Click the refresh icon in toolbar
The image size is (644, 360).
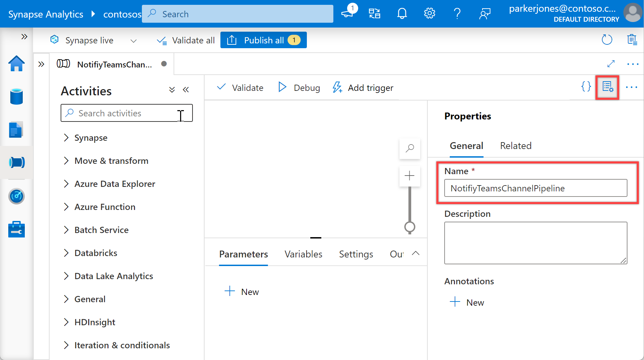(607, 40)
